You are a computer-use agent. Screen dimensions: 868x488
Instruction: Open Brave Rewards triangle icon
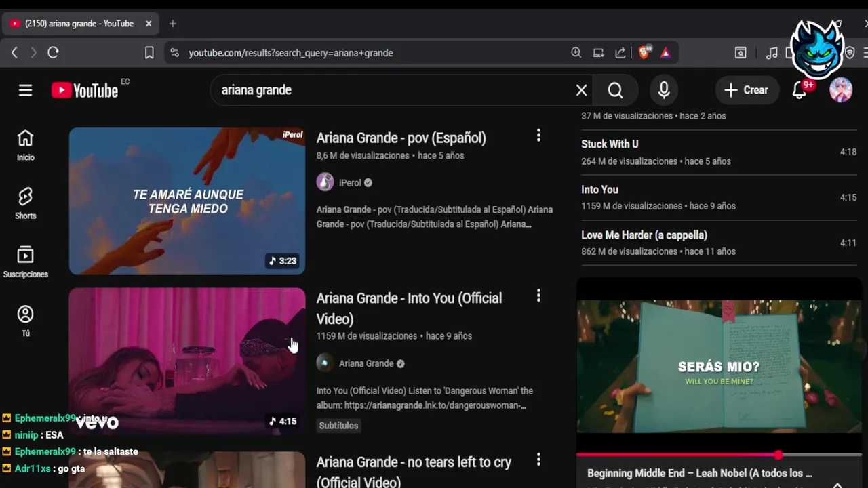[665, 52]
